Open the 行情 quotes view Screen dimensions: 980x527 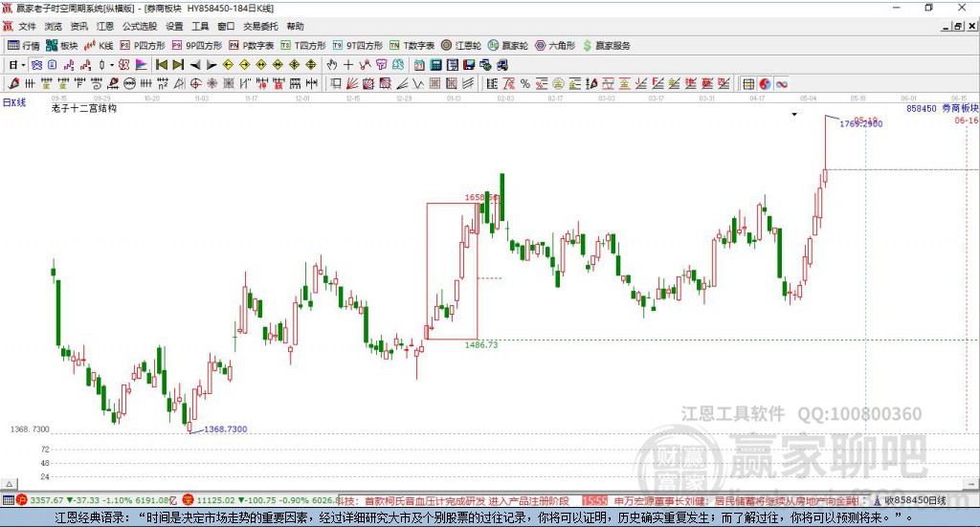point(24,46)
